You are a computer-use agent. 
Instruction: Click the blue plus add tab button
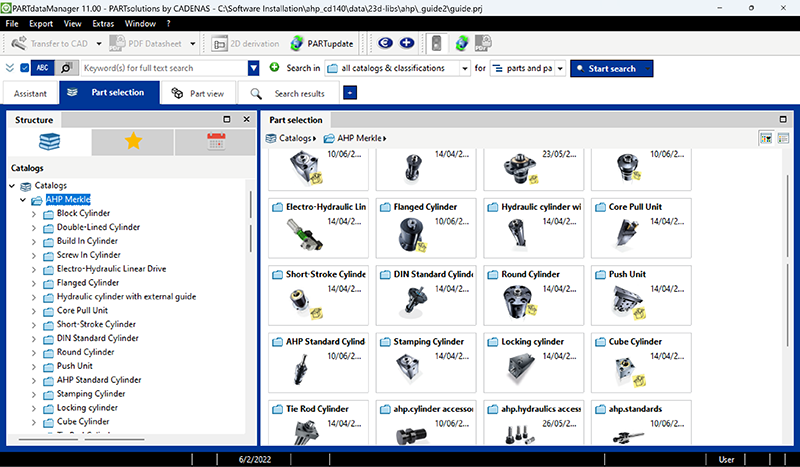click(x=350, y=93)
